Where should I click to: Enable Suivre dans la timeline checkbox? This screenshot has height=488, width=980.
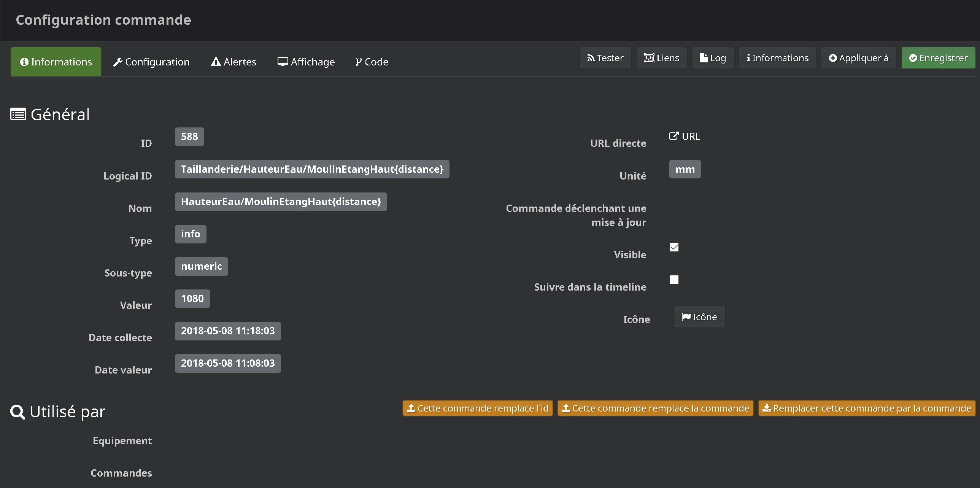(x=674, y=280)
